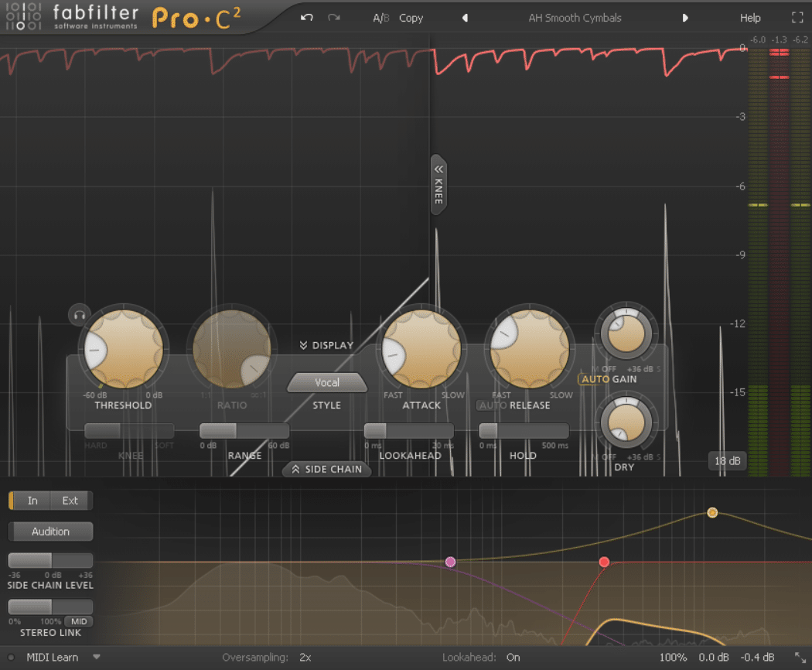Click the -0.4 dB output level value
Viewport: 812px width, 670px height.
coord(757,658)
